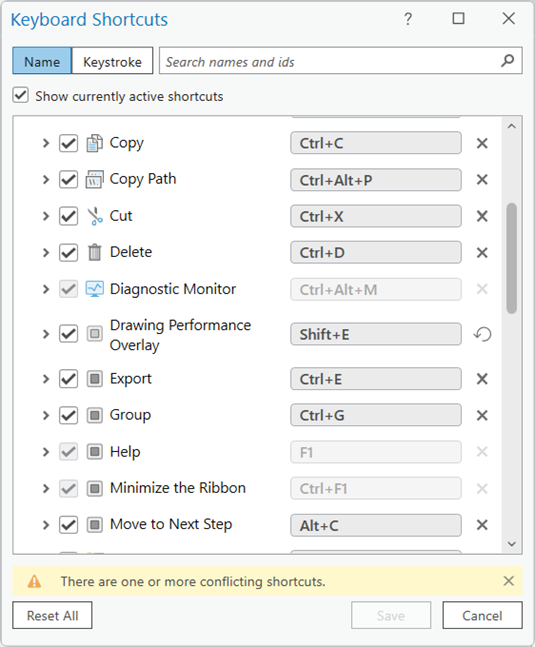Click the Group command icon

94,415
